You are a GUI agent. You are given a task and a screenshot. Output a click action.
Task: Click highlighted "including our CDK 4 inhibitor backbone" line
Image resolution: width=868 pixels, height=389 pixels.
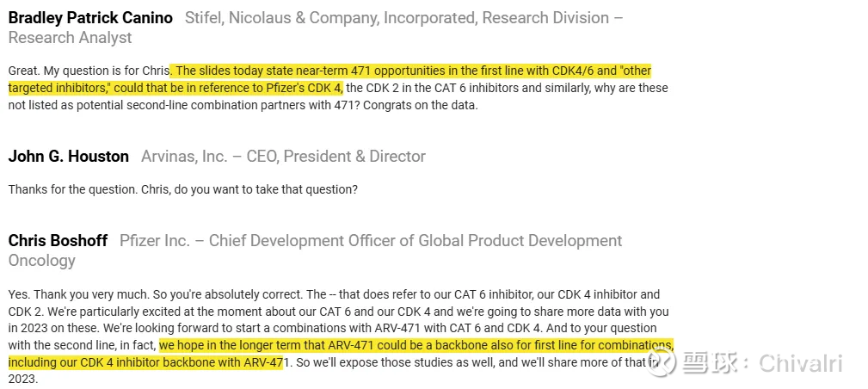click(146, 362)
